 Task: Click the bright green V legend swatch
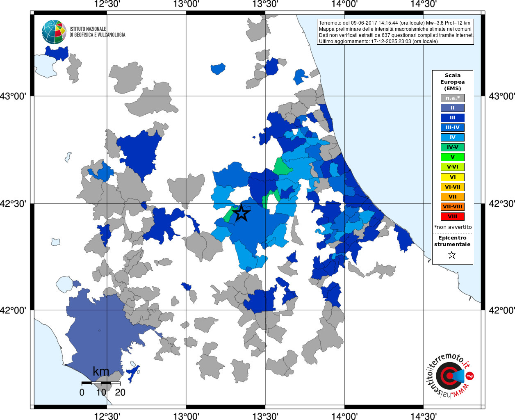pyautogui.click(x=453, y=157)
